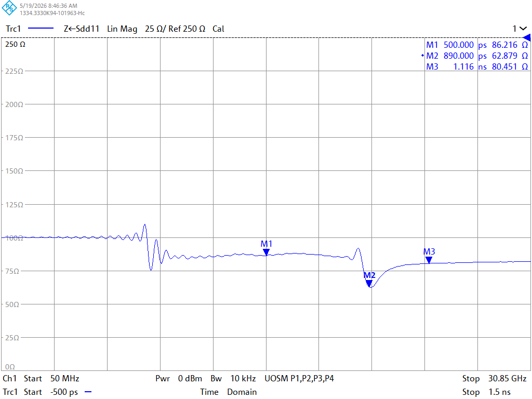Click the Bw 10 kHz bandwidth setting
This screenshot has width=532, height=399.
pyautogui.click(x=233, y=378)
